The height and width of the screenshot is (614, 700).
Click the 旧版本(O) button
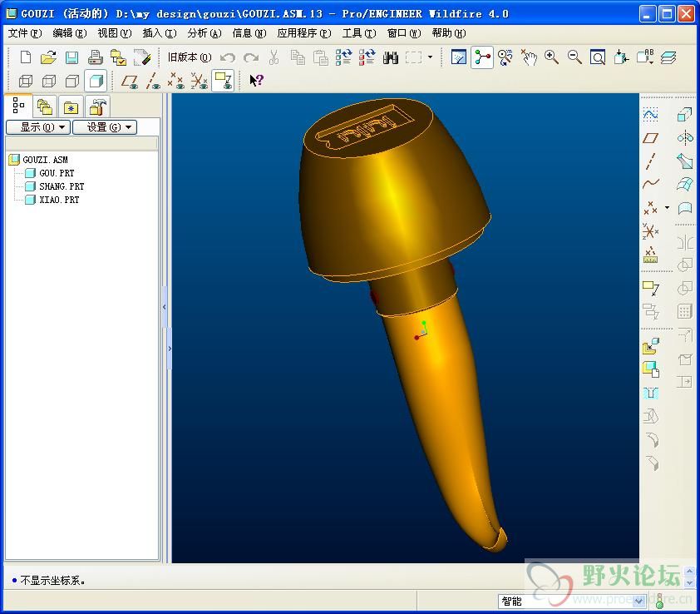[x=190, y=57]
